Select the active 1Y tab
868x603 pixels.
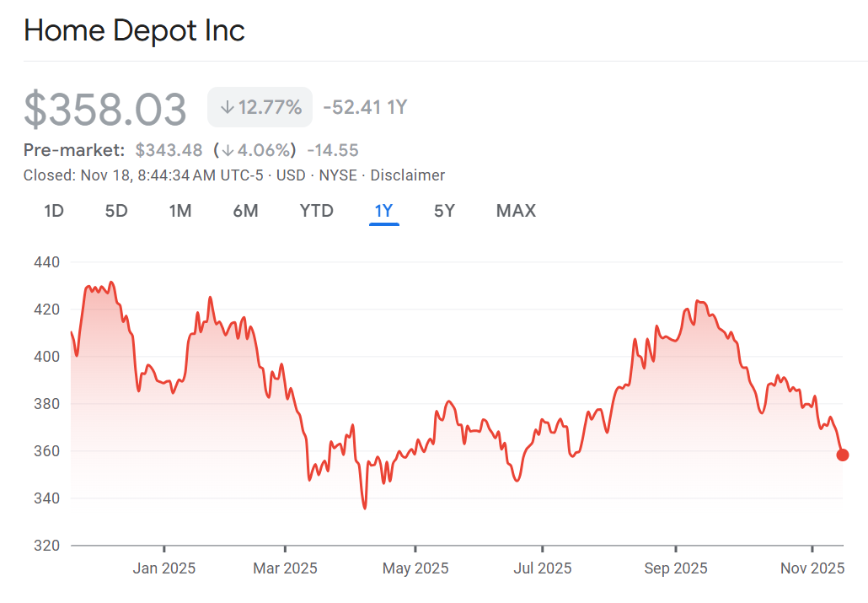383,211
